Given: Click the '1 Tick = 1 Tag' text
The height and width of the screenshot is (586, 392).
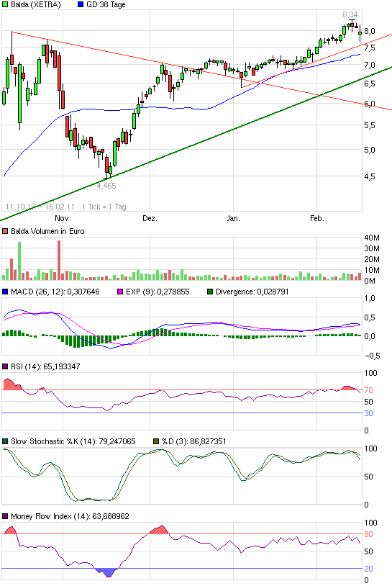Looking at the screenshot, I should click(104, 207).
